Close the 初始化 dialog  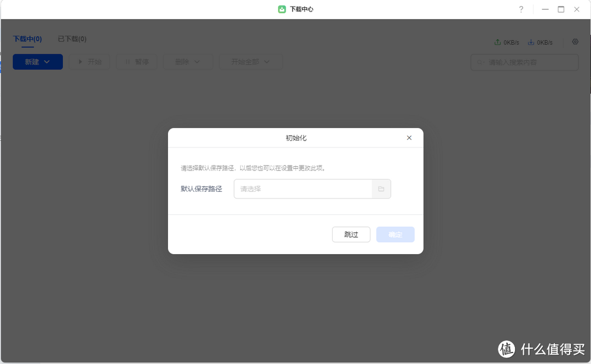409,138
